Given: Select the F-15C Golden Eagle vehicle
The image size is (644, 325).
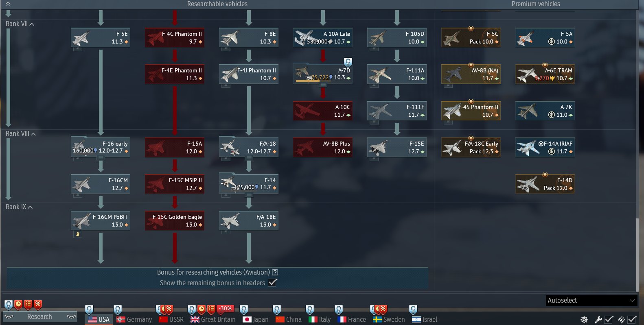Looking at the screenshot, I should click(175, 221).
